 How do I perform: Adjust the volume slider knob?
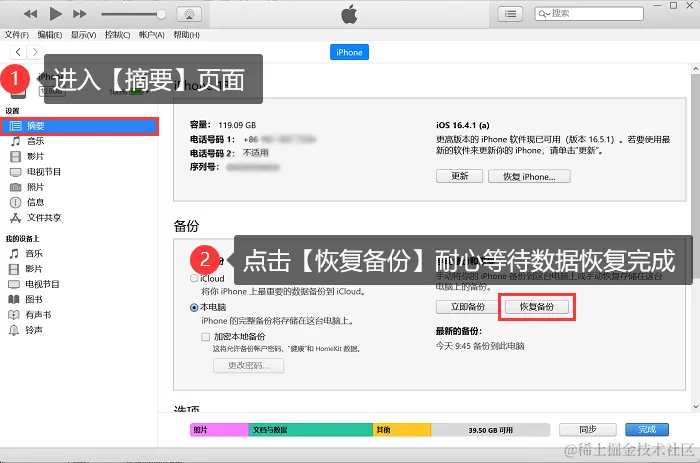coord(161,14)
